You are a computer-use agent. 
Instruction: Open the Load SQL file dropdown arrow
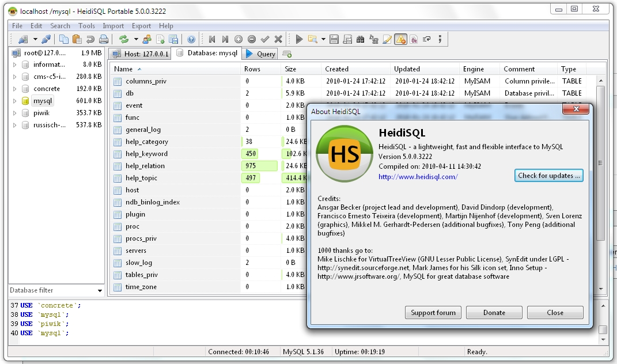coord(323,39)
